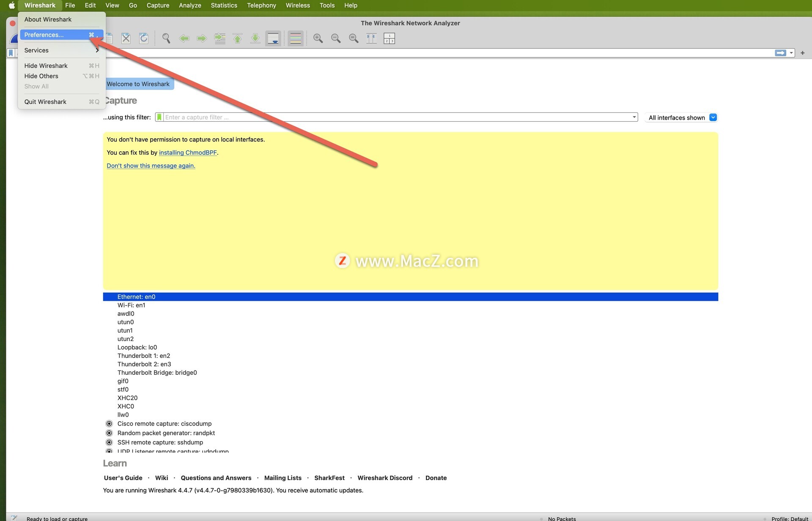Expand the capture filter dropdown arrow
The width and height of the screenshot is (812, 521).
tap(634, 117)
